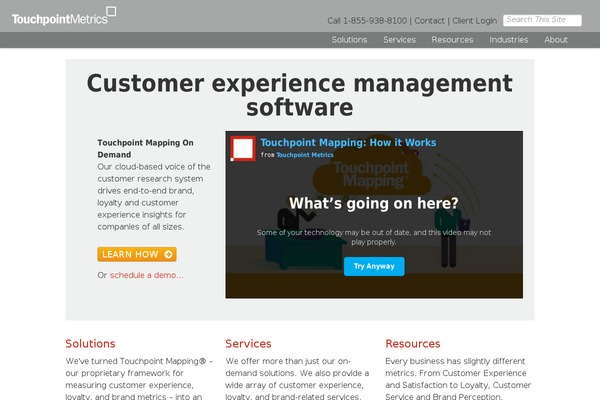Click the TouchpointMetrics logo

tap(64, 16)
